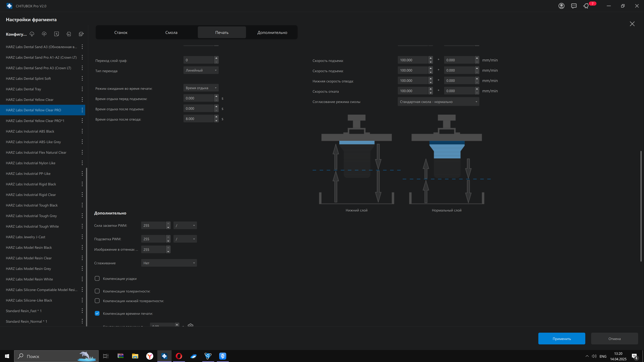The height and width of the screenshot is (362, 644).
Task: Switch to the Смола tab
Action: pos(171,33)
